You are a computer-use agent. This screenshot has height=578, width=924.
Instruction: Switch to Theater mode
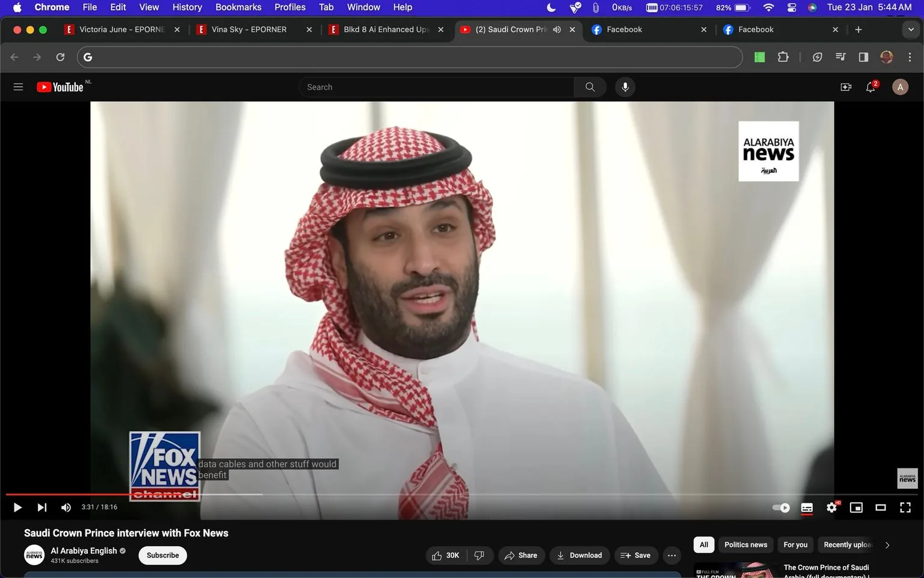coord(881,508)
